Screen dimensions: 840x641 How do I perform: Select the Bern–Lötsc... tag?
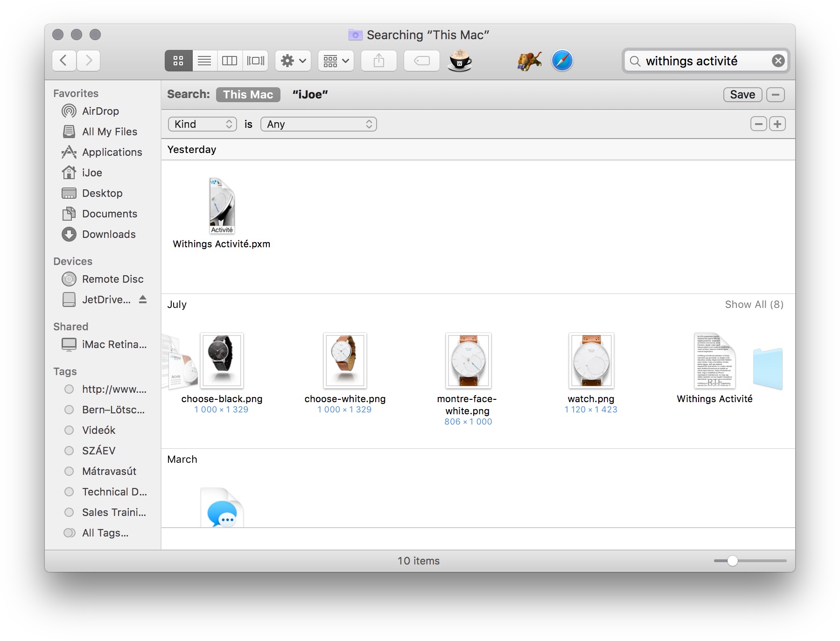coord(113,410)
